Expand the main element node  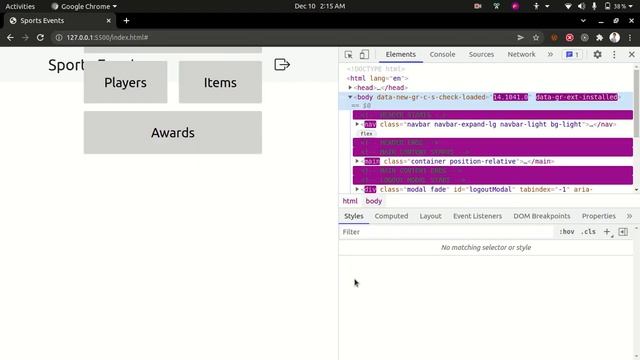coord(357,161)
